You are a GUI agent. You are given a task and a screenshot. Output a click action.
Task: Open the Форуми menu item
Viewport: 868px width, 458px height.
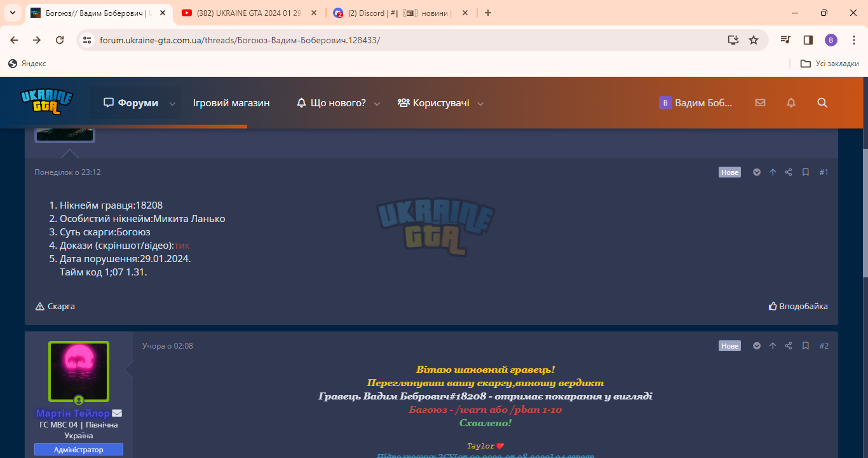tap(130, 102)
